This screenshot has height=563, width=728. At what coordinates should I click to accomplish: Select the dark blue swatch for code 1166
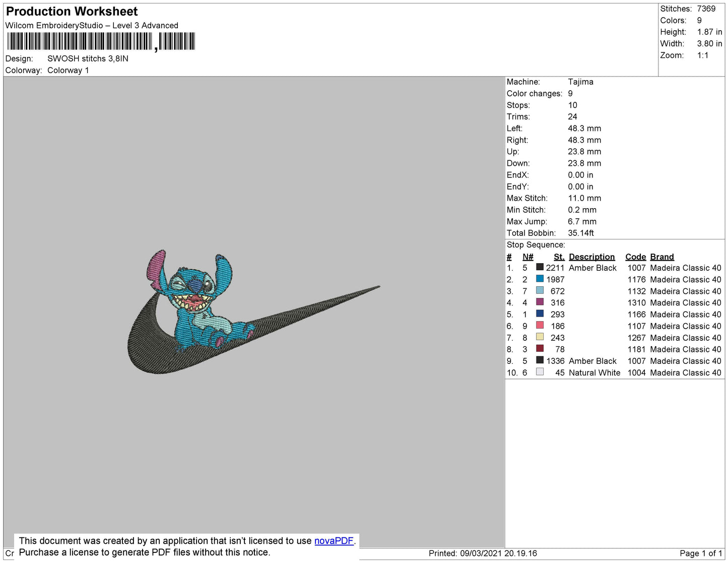coord(540,314)
